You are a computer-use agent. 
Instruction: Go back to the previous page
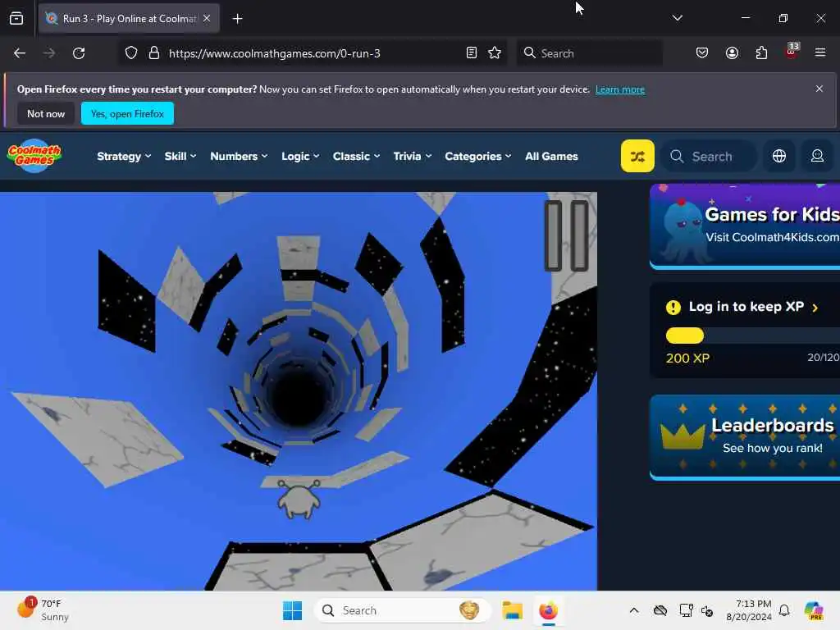point(20,53)
